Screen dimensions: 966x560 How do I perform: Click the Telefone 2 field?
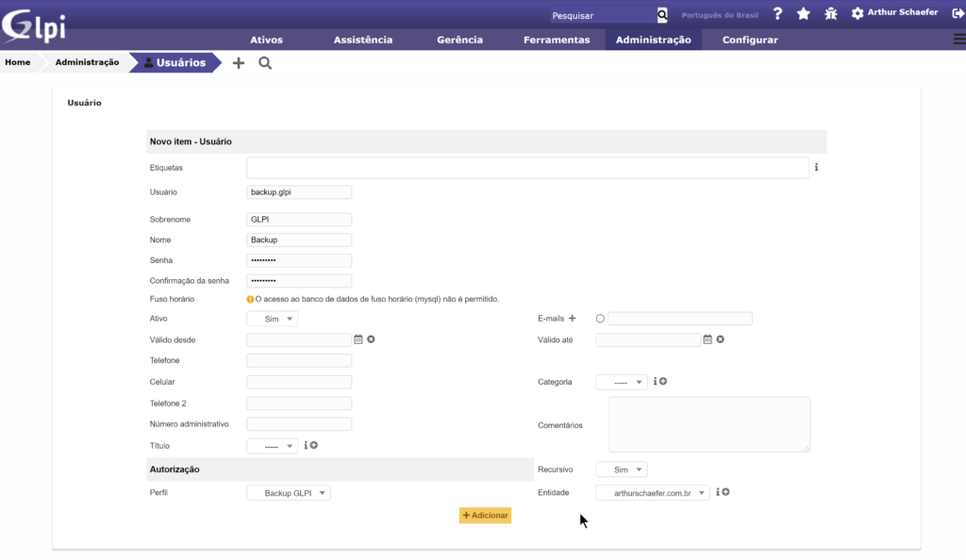point(299,404)
